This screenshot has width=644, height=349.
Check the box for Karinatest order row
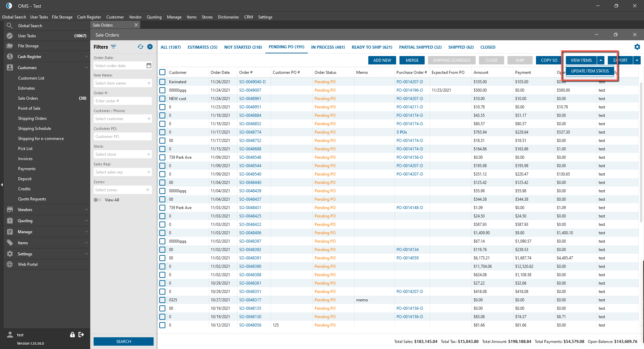[x=163, y=82]
